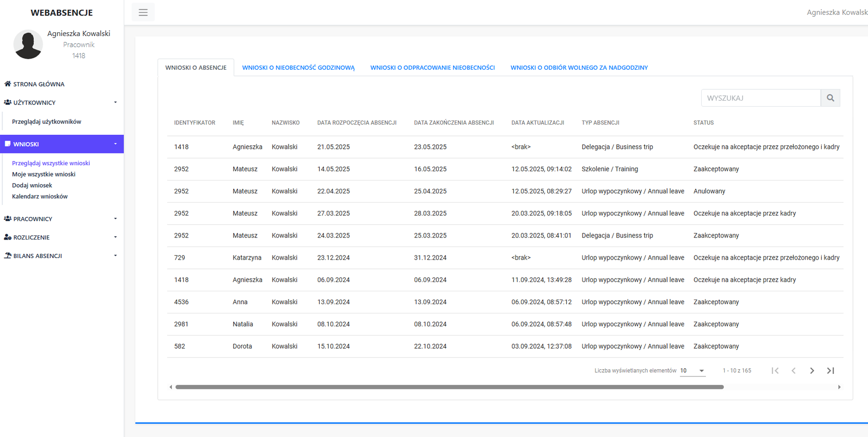The image size is (868, 437).
Task: Click the WEBABSENCJE logo title
Action: (x=62, y=13)
